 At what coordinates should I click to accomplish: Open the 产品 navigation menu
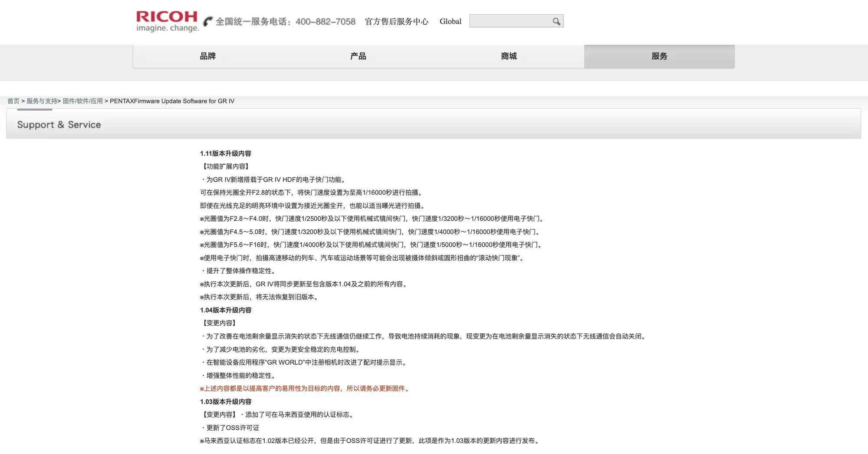click(358, 56)
